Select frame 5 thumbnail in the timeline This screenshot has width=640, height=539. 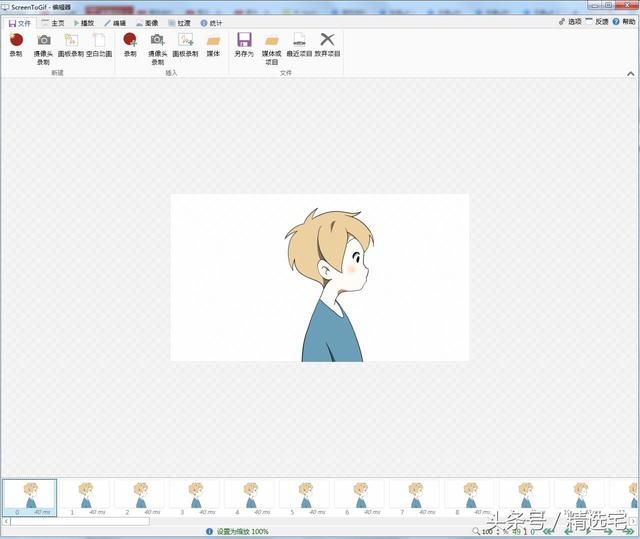pyautogui.click(x=304, y=498)
